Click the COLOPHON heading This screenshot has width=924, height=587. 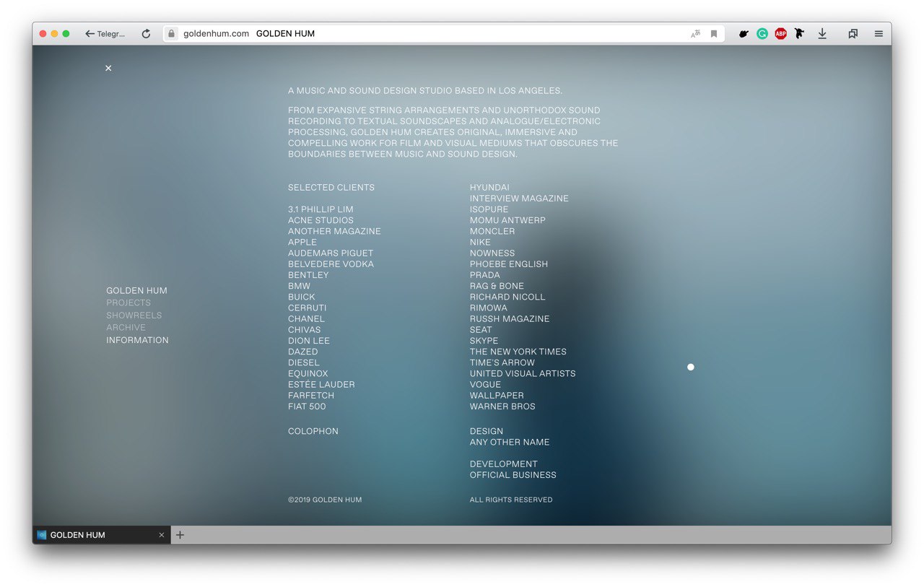click(313, 432)
